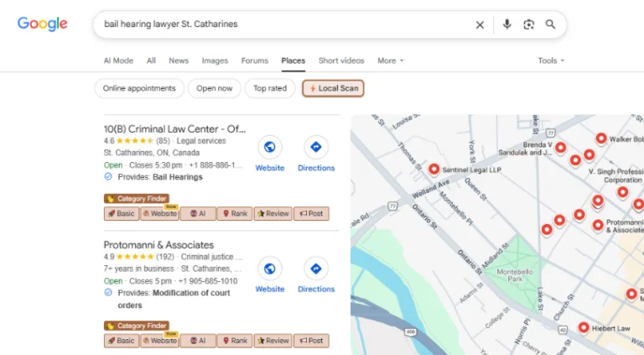The image size is (644, 355).
Task: Click Website audit button under Protomanni & Associates
Action: coord(160,341)
